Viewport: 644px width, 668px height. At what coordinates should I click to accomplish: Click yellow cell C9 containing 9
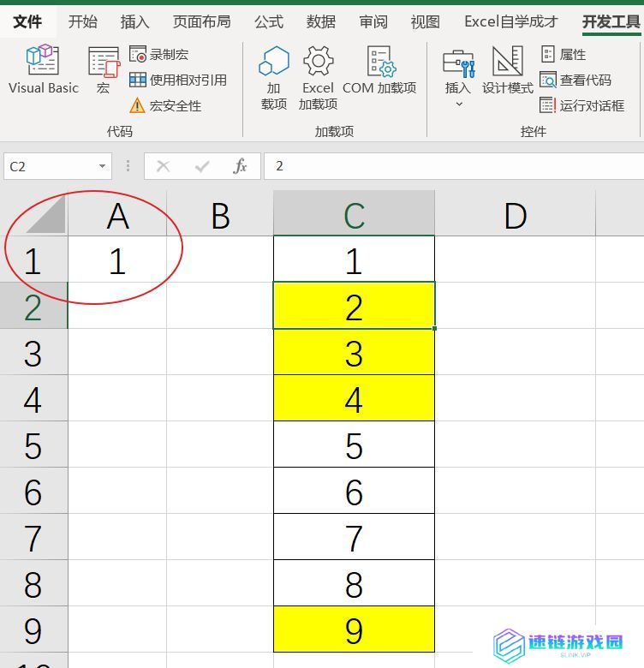(x=354, y=629)
